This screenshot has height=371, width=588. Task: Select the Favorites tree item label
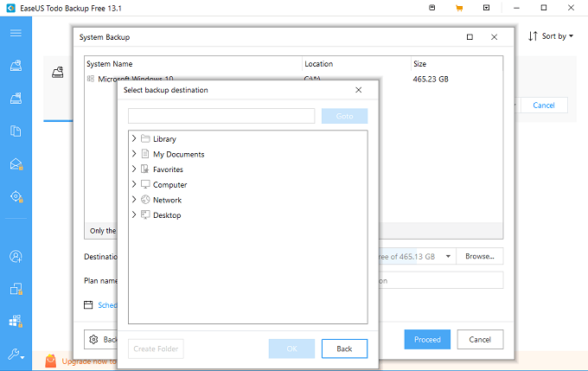(x=168, y=170)
